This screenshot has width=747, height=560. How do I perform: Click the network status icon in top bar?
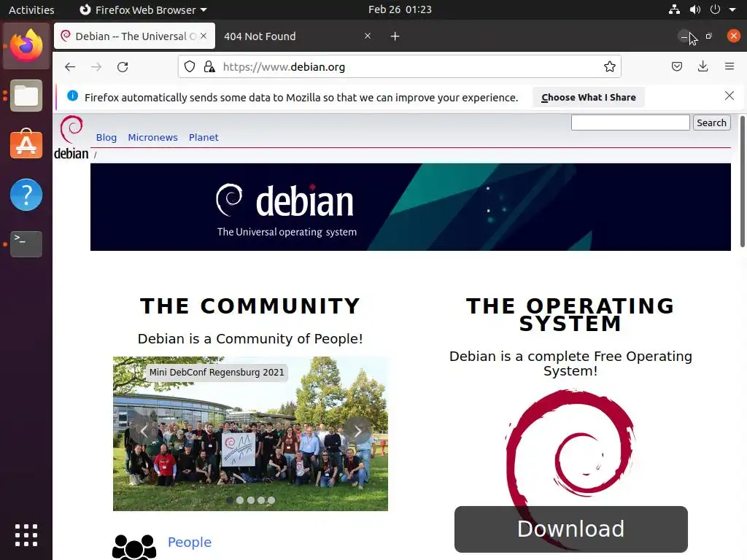674,9
